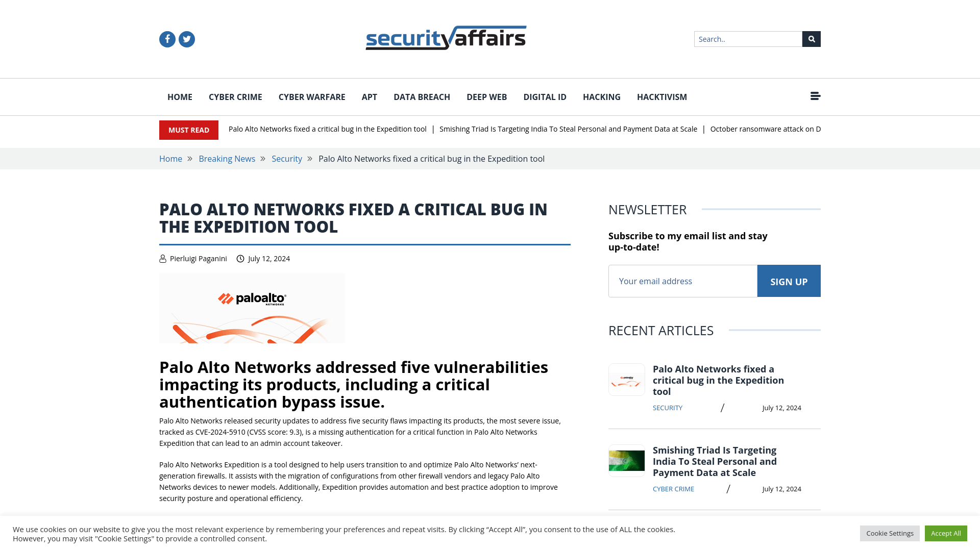The height and width of the screenshot is (551, 980).
Task: Open the CYBER CRIME menu item
Action: [x=235, y=97]
